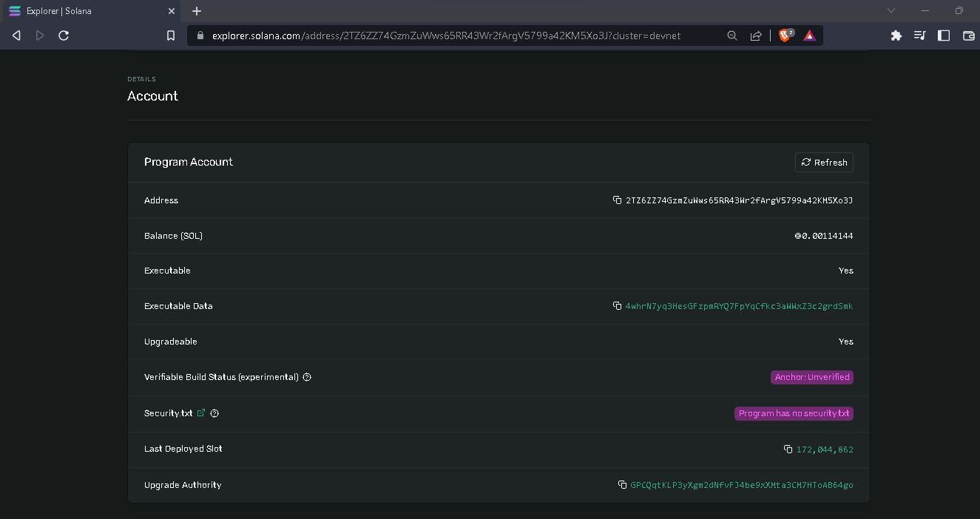
Task: Toggle the browser sidebar panel icon
Action: coord(944,35)
